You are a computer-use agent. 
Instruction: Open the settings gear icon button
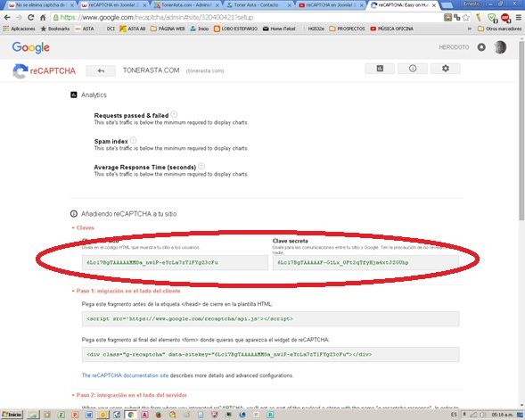(x=446, y=69)
